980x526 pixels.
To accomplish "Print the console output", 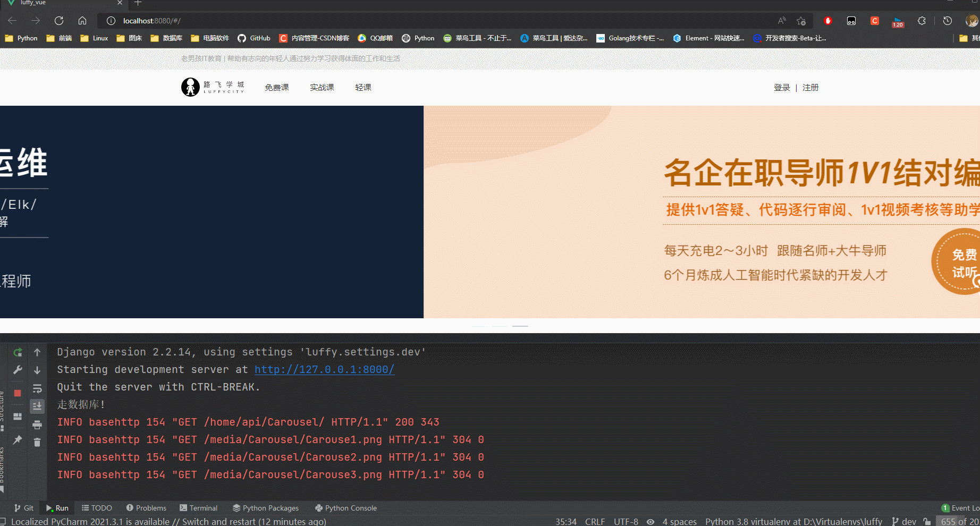I will pyautogui.click(x=37, y=425).
